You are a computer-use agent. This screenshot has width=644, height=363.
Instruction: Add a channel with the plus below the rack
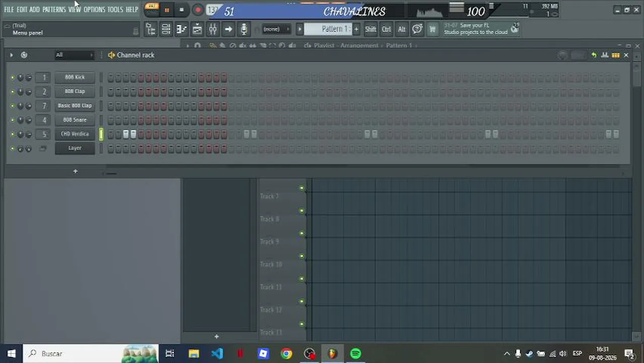pos(75,171)
